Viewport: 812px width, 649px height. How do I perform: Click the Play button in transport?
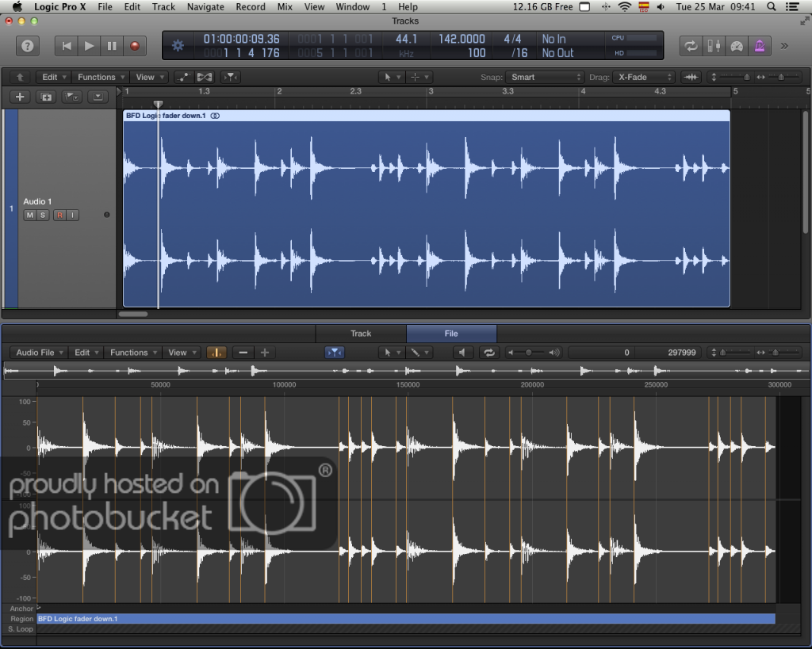[90, 46]
